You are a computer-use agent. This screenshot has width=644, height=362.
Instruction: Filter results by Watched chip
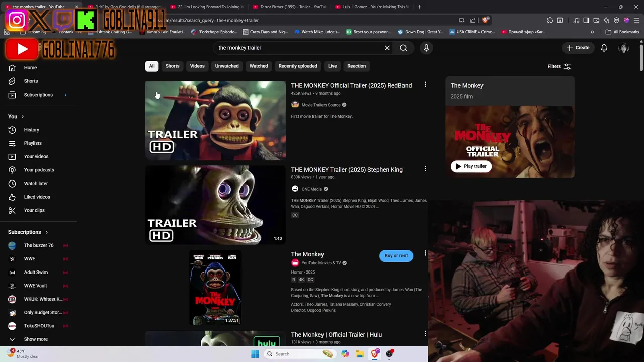259,66
